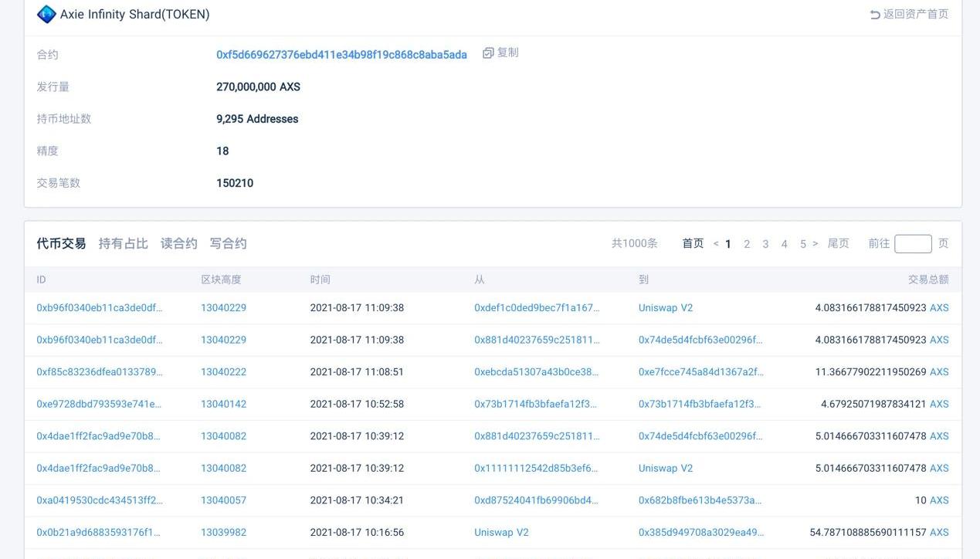Open the 写合约 tab

[228, 243]
